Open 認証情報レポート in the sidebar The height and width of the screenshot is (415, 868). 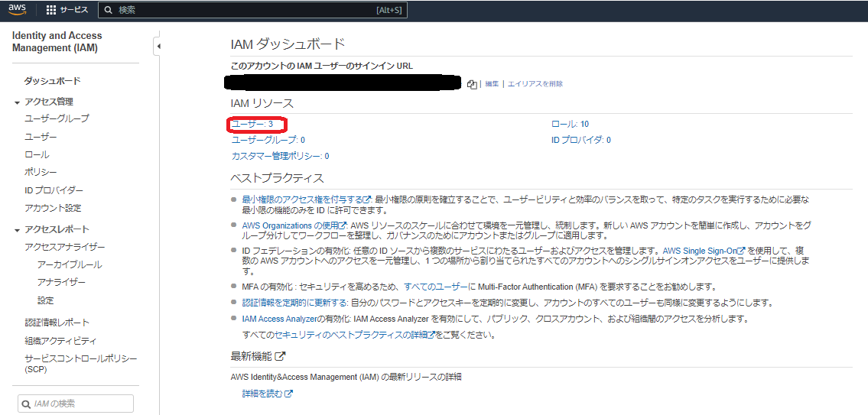coord(57,322)
